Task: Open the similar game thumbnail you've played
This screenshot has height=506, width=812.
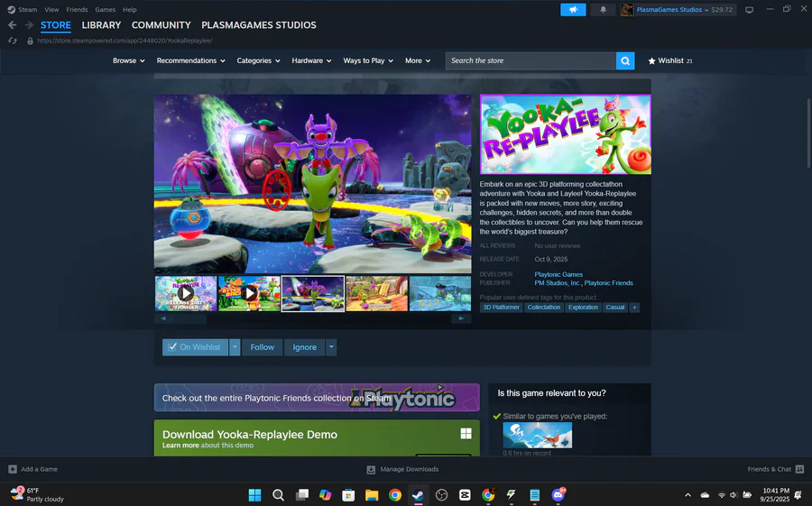Action: point(538,435)
